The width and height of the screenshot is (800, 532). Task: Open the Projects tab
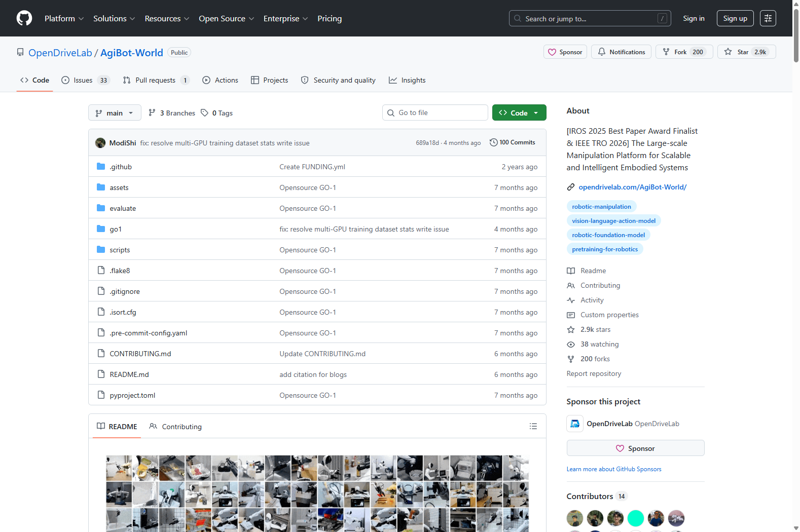[269, 80]
